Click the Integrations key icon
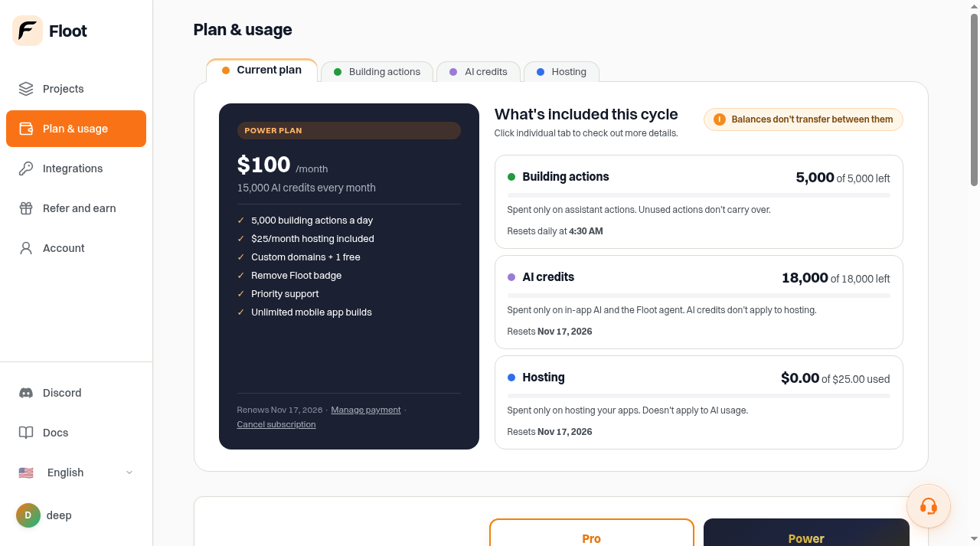 [x=26, y=168]
